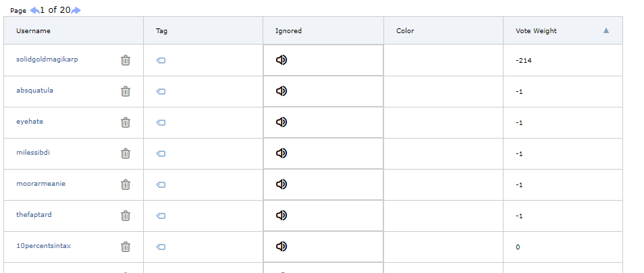
Task: Click tag icon in 10percentsintax row
Action: pos(161,247)
